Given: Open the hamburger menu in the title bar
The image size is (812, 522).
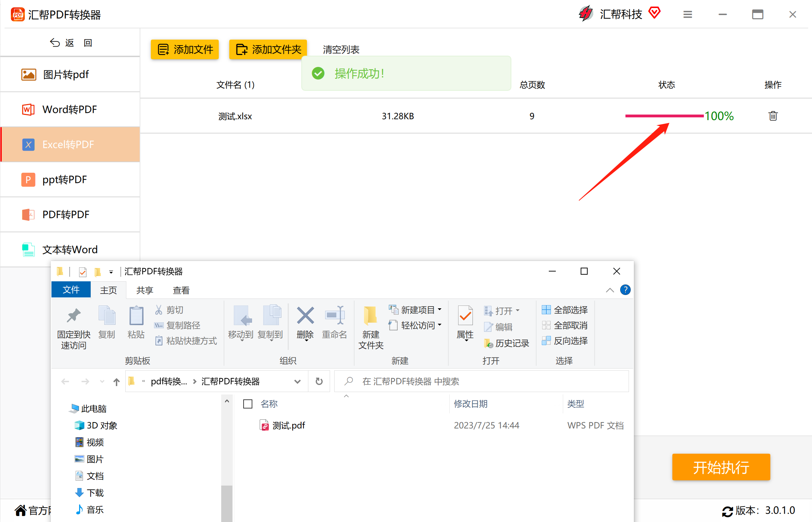Looking at the screenshot, I should [x=687, y=14].
